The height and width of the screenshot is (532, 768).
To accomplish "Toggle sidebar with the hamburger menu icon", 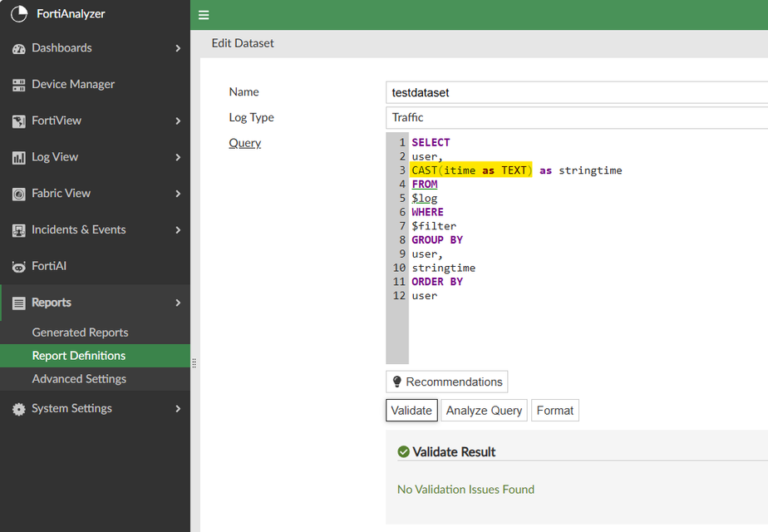I will click(204, 15).
